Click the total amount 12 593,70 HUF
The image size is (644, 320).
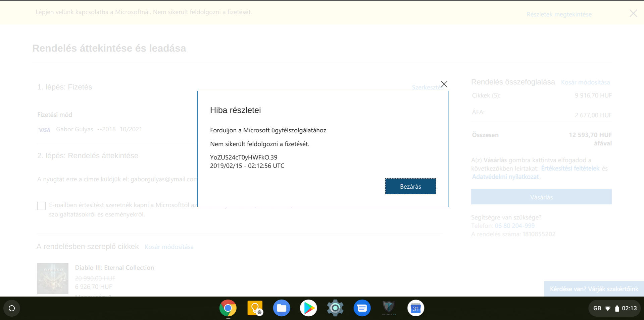click(x=590, y=135)
